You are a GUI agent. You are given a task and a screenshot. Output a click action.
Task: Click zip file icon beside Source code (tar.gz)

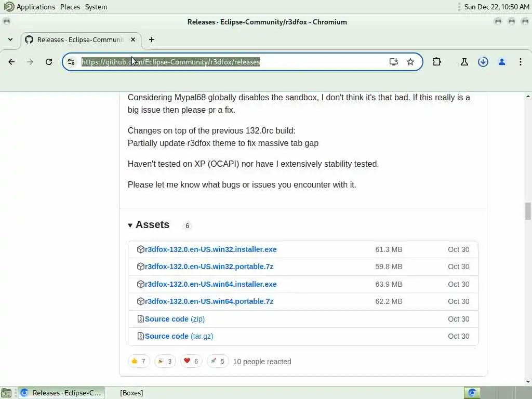pos(140,336)
